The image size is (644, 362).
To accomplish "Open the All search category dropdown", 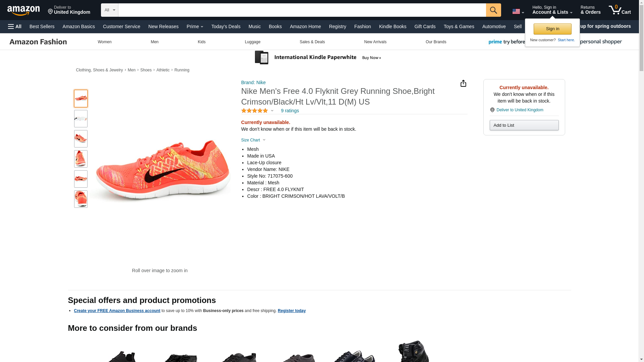I will point(109,10).
